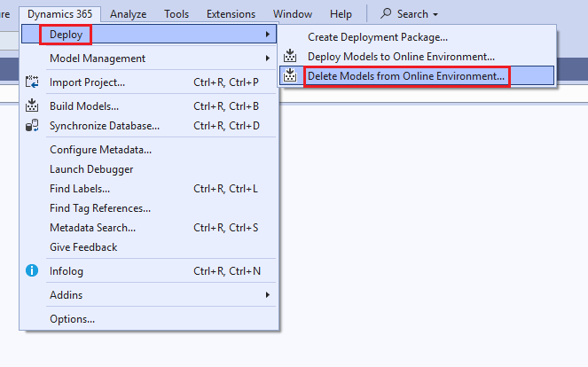Click the Search magnifier icon
The width and height of the screenshot is (588, 367).
(x=387, y=14)
